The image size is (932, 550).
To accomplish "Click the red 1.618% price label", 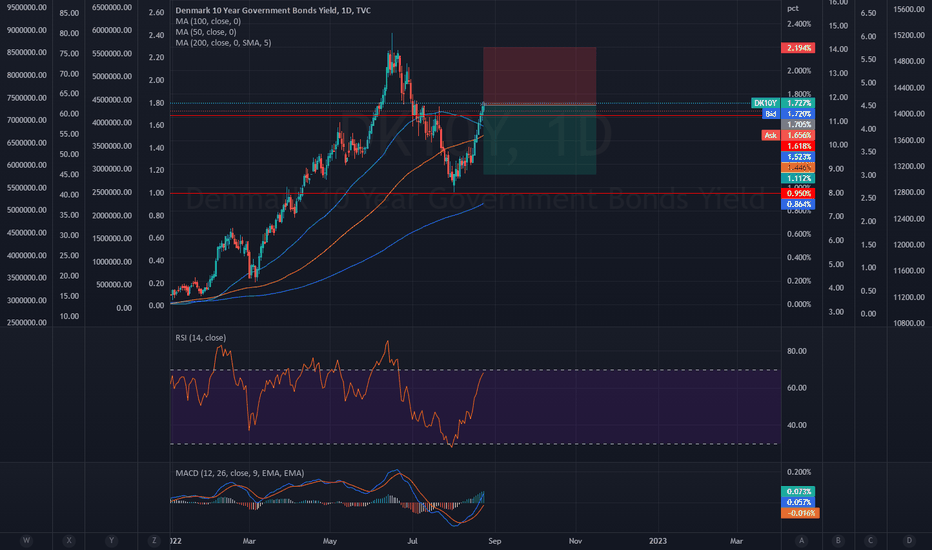I will tap(798, 146).
